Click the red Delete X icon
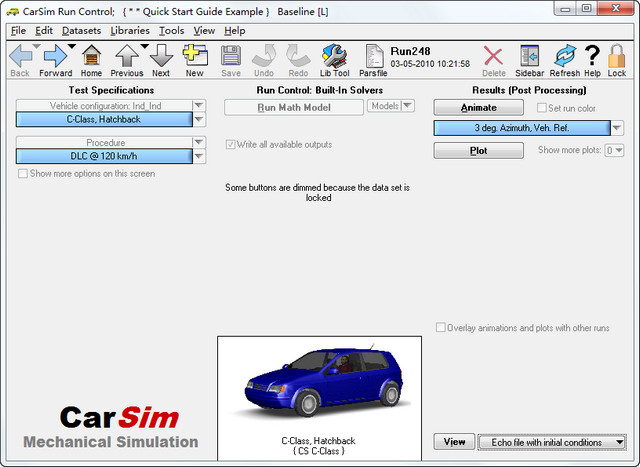This screenshot has width=640, height=467. (x=493, y=56)
